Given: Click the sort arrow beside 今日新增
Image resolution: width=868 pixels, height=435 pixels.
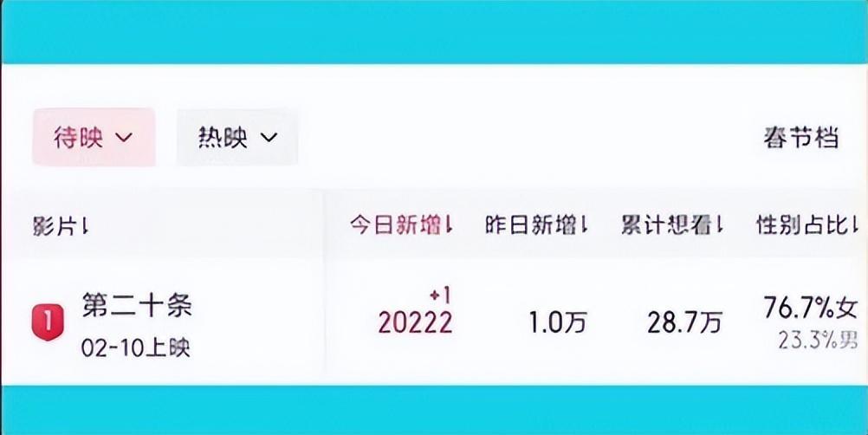Looking at the screenshot, I should [x=449, y=226].
